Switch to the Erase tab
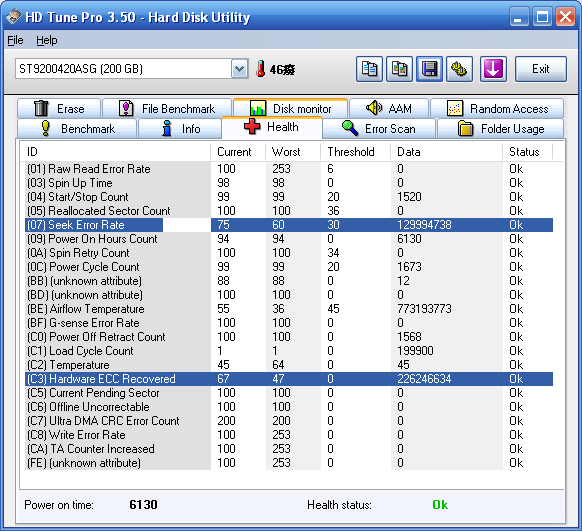582x531 pixels. 59,109
